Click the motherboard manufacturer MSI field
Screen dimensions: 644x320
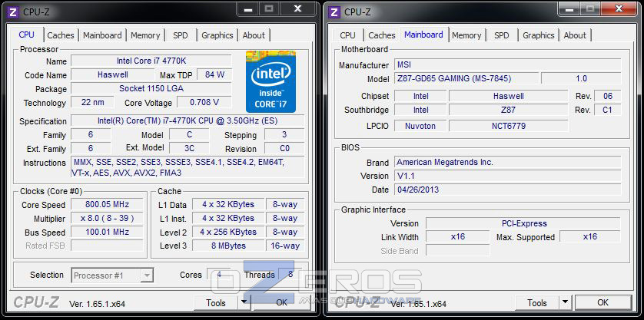point(508,64)
